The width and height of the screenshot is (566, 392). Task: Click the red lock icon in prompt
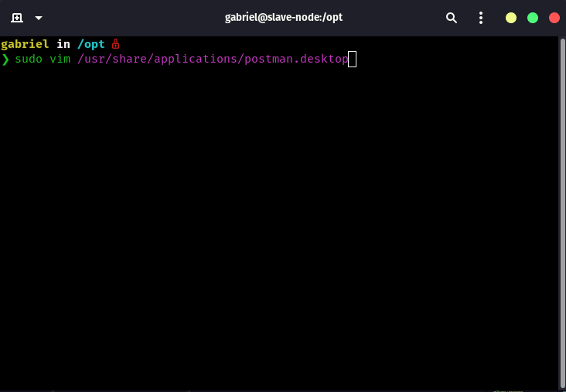pyautogui.click(x=115, y=44)
